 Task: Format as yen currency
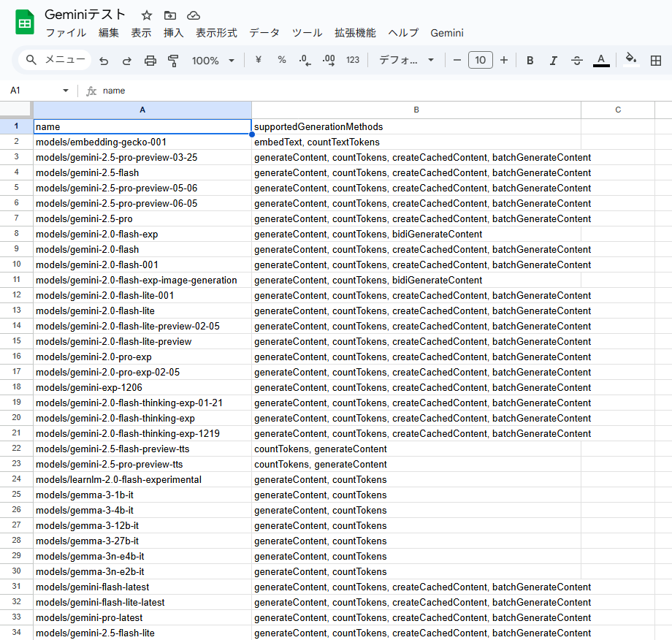[259, 61]
